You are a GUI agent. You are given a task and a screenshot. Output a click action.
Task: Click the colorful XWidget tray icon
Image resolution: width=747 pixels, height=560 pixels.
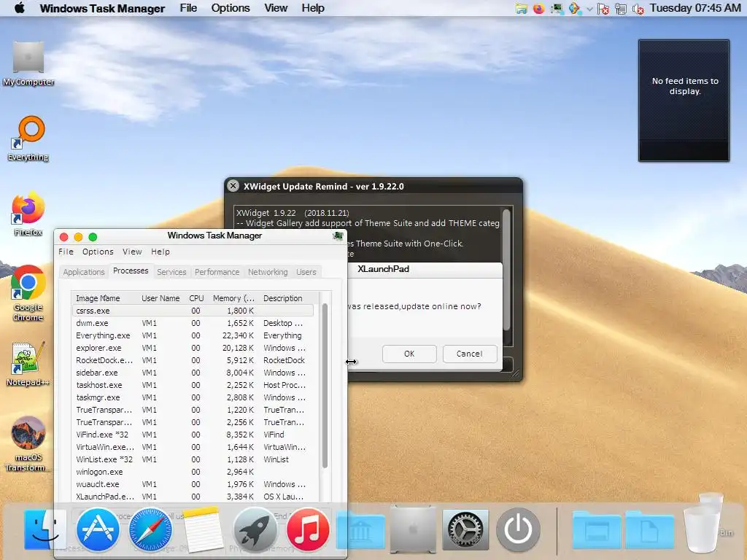tap(575, 9)
